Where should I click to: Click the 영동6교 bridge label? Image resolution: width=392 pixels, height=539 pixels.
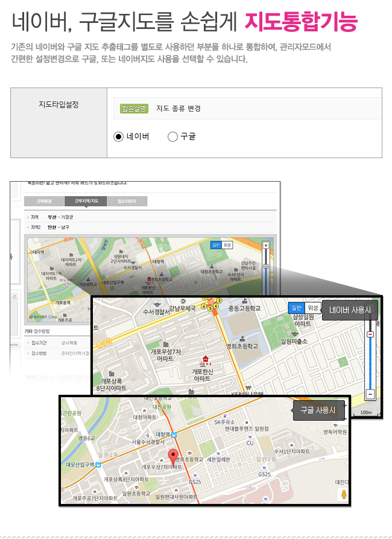tap(87, 438)
